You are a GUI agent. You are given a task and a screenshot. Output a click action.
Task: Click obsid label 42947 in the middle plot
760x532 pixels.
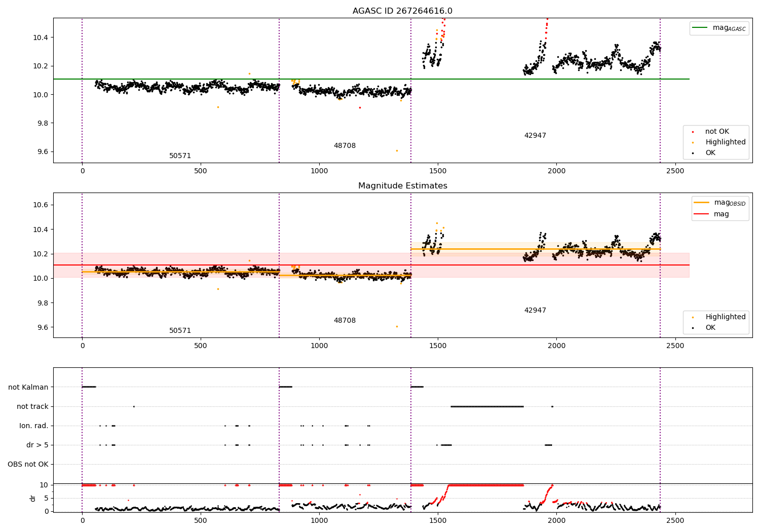pos(535,311)
